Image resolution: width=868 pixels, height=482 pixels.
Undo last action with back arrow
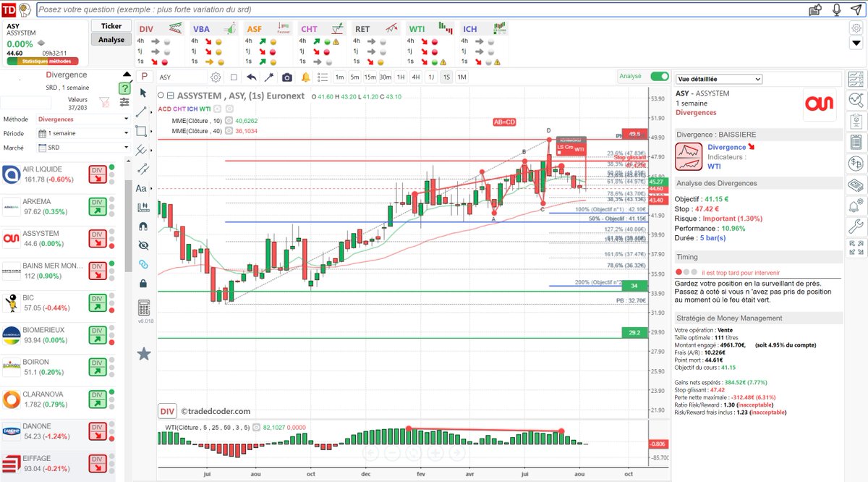[x=252, y=77]
